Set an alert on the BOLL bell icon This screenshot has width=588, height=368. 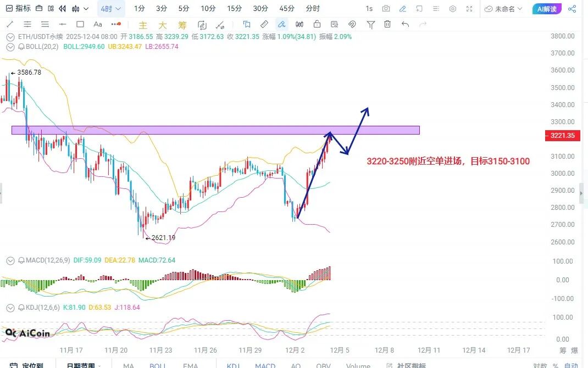(22, 47)
